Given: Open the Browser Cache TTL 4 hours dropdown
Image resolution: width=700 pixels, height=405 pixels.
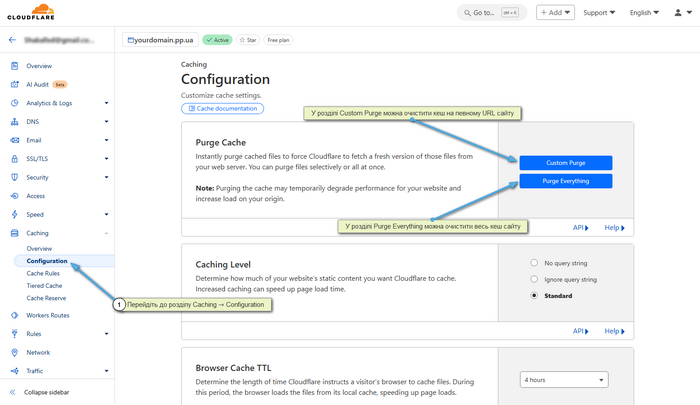Looking at the screenshot, I should click(564, 380).
